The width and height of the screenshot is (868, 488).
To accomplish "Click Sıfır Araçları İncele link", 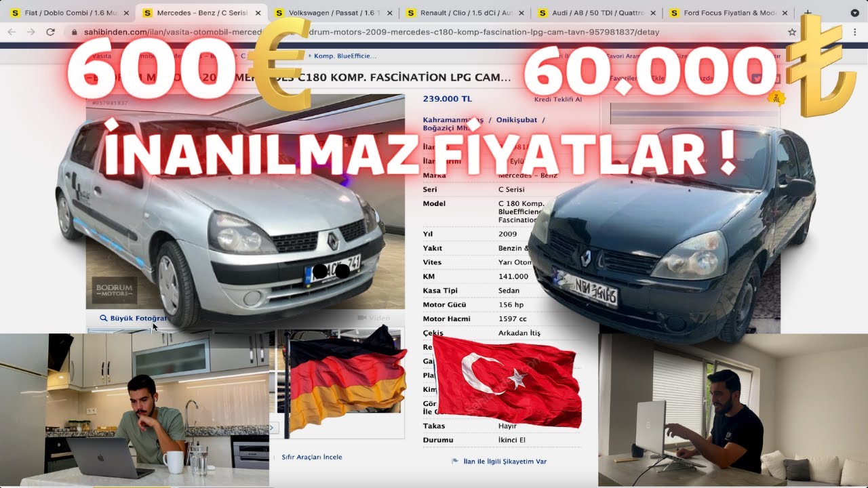I will [312, 457].
